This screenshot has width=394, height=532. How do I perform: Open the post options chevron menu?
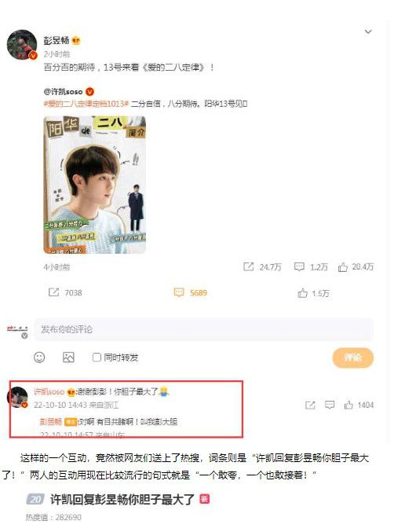coord(368,31)
